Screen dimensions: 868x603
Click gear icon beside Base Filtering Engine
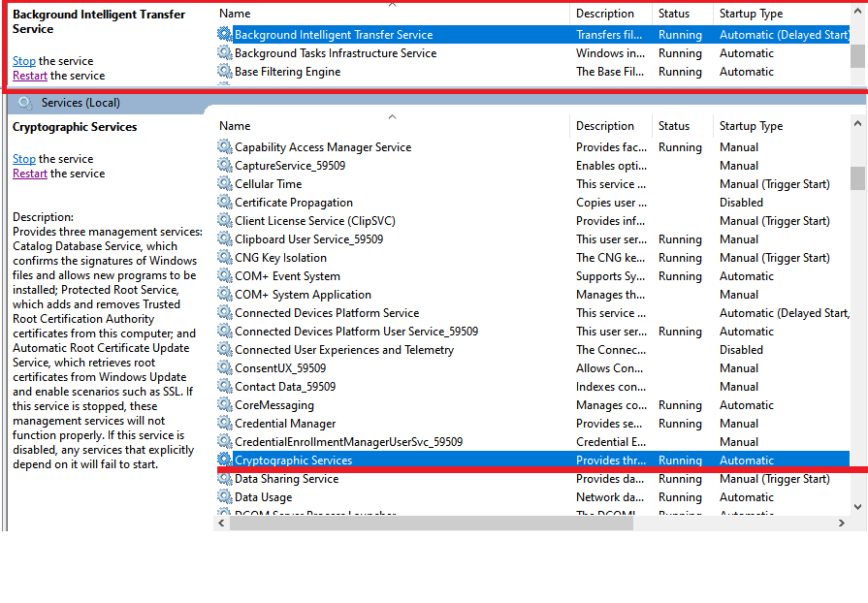click(x=224, y=72)
